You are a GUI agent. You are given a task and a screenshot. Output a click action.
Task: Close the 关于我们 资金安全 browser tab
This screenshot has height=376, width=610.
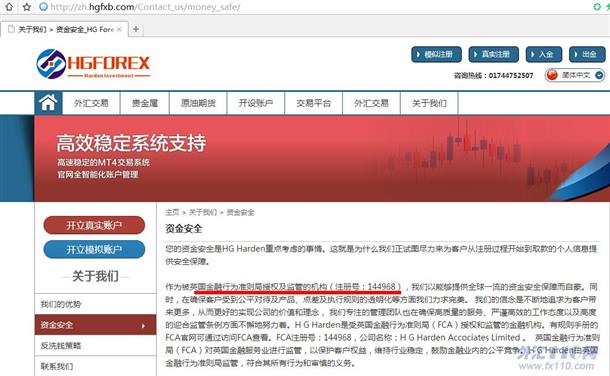point(119,29)
